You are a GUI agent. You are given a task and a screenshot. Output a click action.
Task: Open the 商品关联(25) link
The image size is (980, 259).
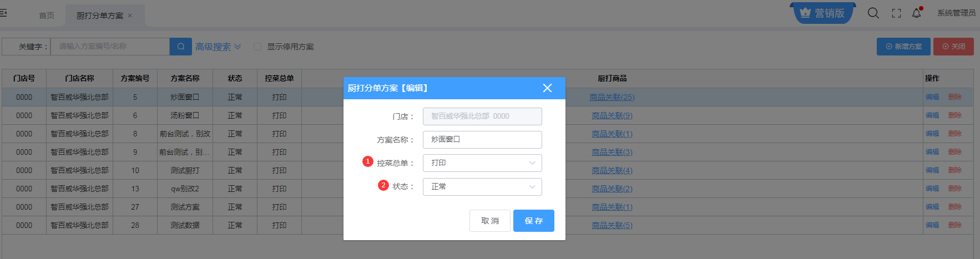pos(612,97)
